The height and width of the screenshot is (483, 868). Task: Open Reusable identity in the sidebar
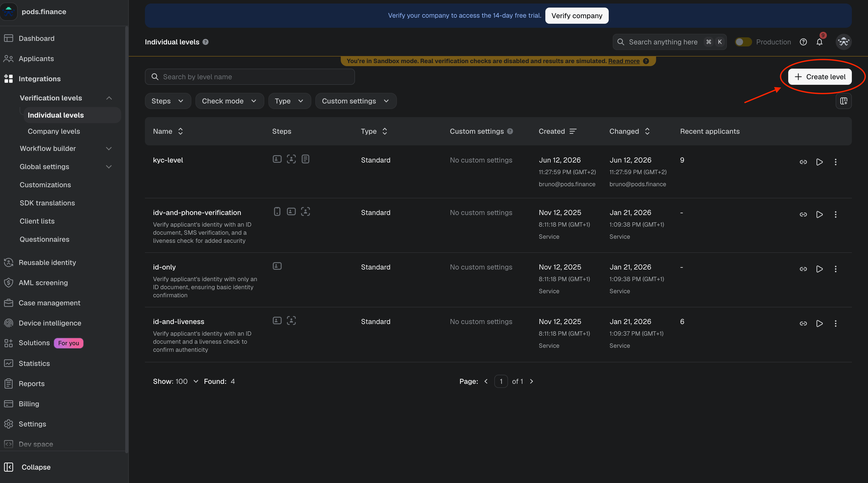[x=47, y=262]
